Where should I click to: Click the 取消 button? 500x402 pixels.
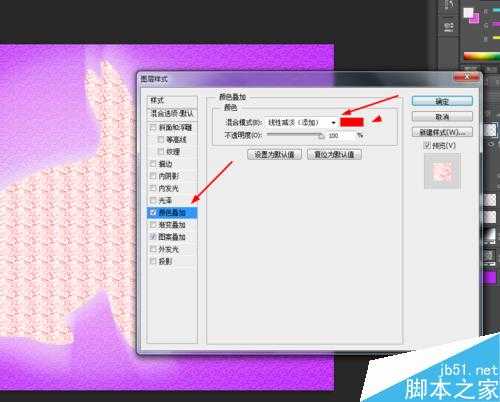click(x=442, y=117)
